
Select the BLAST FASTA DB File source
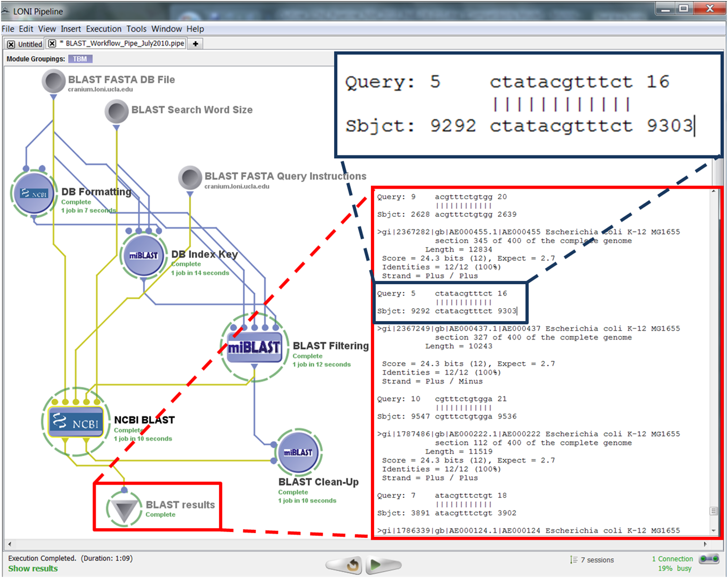[x=53, y=82]
